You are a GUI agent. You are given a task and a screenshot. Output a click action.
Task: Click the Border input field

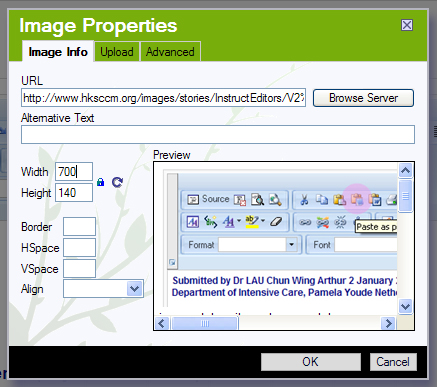point(79,227)
